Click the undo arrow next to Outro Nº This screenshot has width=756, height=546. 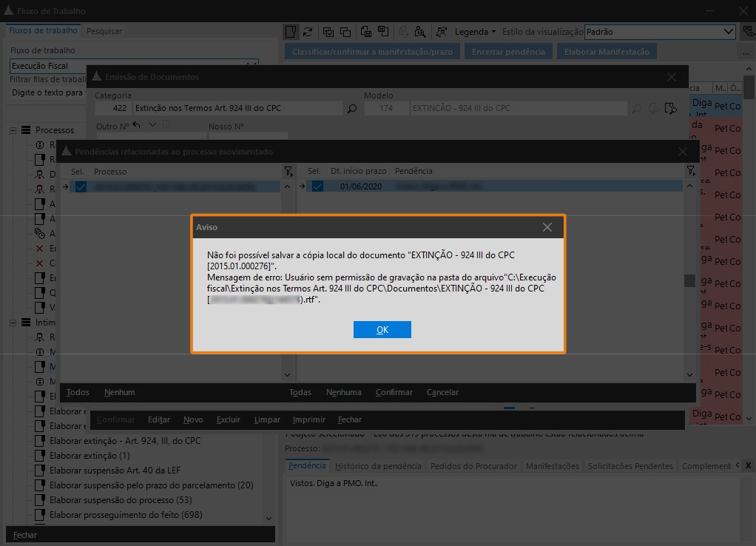(137, 126)
